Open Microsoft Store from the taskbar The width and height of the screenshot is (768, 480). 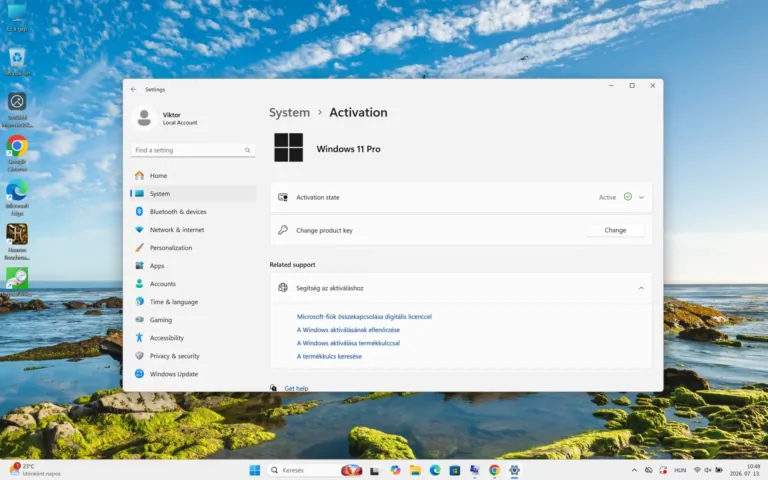[x=455, y=470]
